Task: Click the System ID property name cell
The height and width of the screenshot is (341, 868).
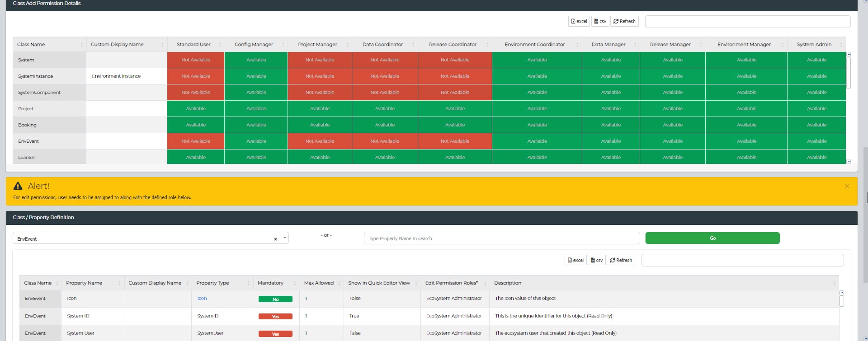Action: 93,316
